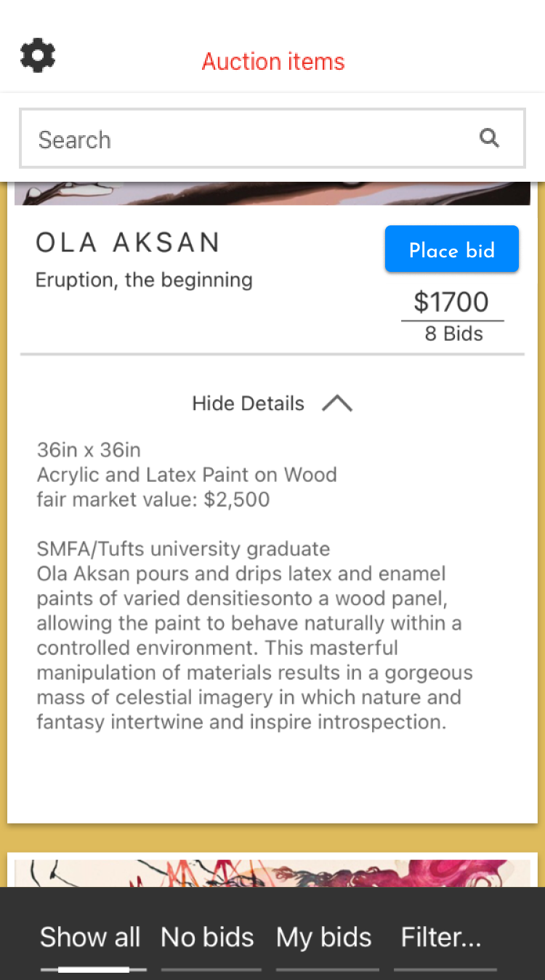545x980 pixels.
Task: Collapse details with the upward chevron
Action: point(337,403)
